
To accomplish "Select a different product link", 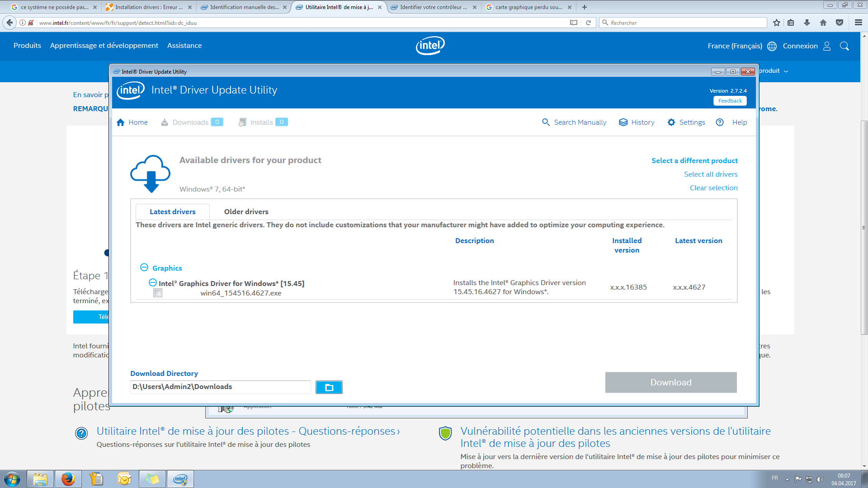I will pos(694,161).
